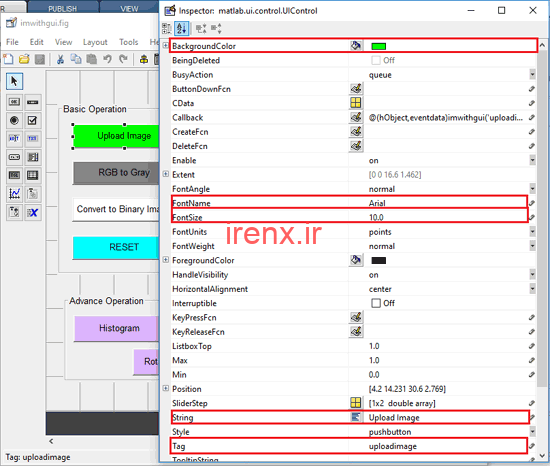Toggle the BeingDeleted Off checkbox
This screenshot has height=466, width=550.
tap(376, 60)
